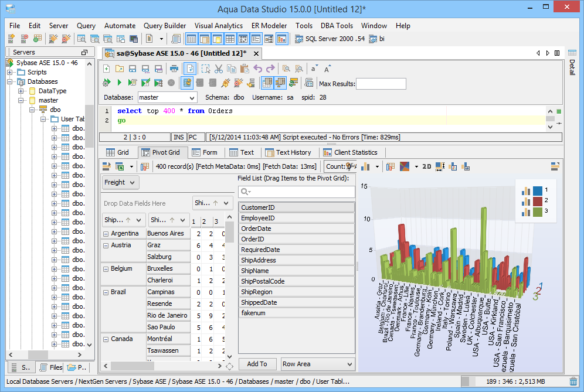Open the Database combo box showing master
This screenshot has width=584, height=392.
[167, 97]
